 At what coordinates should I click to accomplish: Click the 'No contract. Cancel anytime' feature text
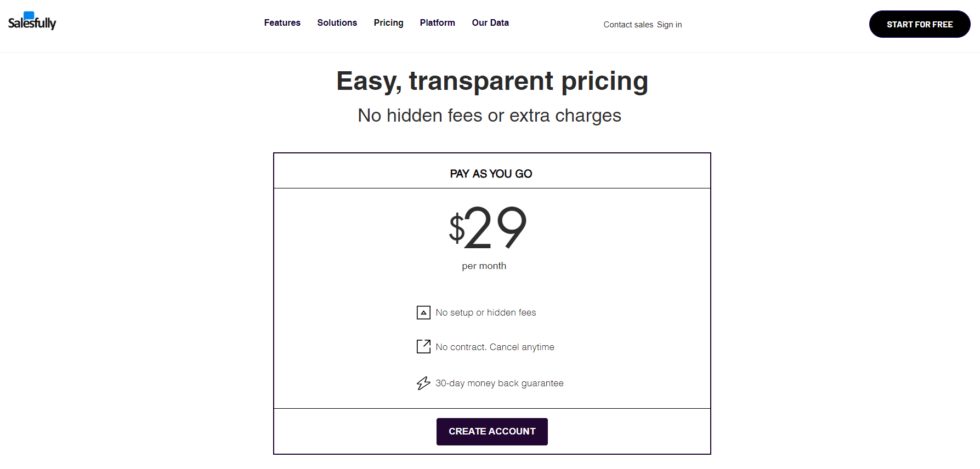[x=494, y=346]
